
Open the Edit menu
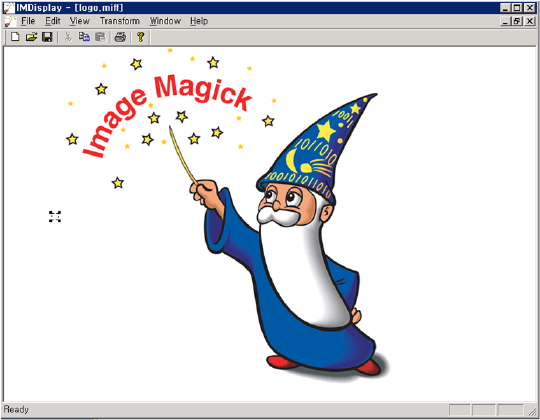tap(53, 21)
